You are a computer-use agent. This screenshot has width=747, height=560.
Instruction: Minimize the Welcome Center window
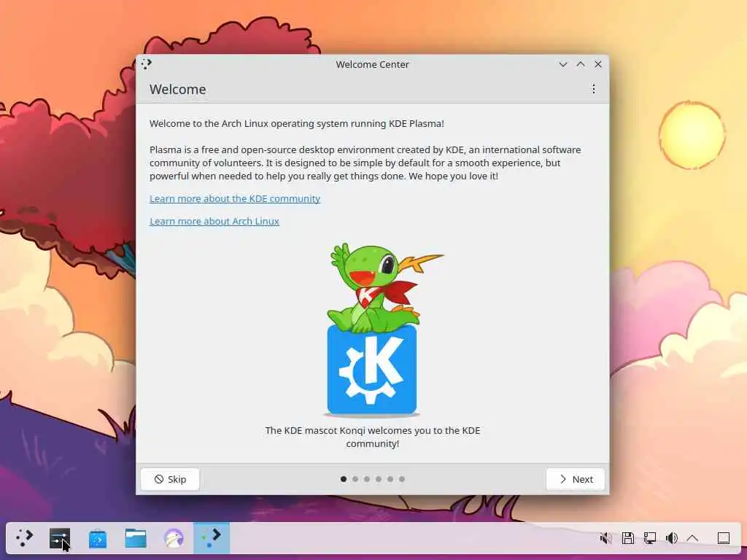point(563,64)
